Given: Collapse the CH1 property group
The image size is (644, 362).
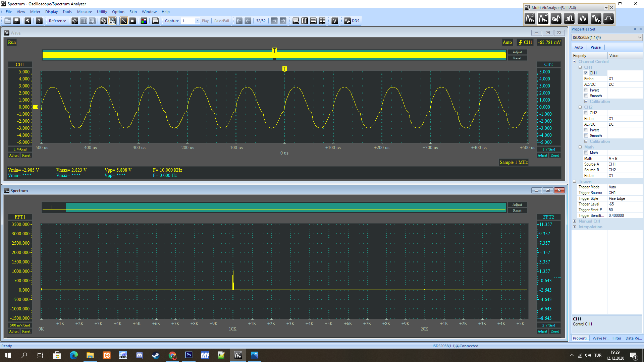Looking at the screenshot, I should [580, 67].
